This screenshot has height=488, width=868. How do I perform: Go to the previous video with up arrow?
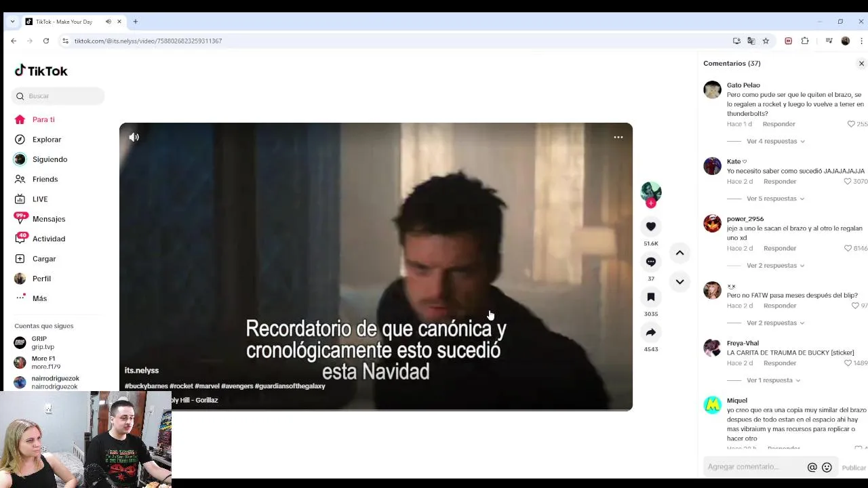679,253
